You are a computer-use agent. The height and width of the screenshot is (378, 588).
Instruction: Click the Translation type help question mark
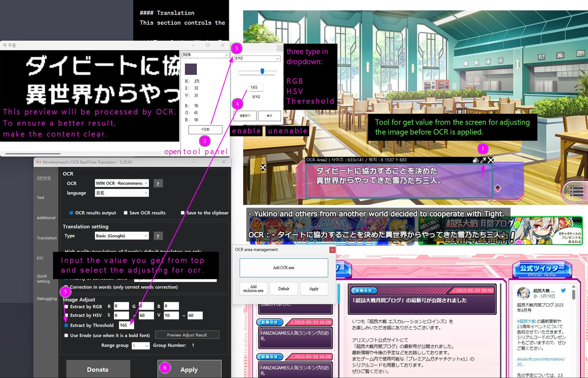[158, 236]
